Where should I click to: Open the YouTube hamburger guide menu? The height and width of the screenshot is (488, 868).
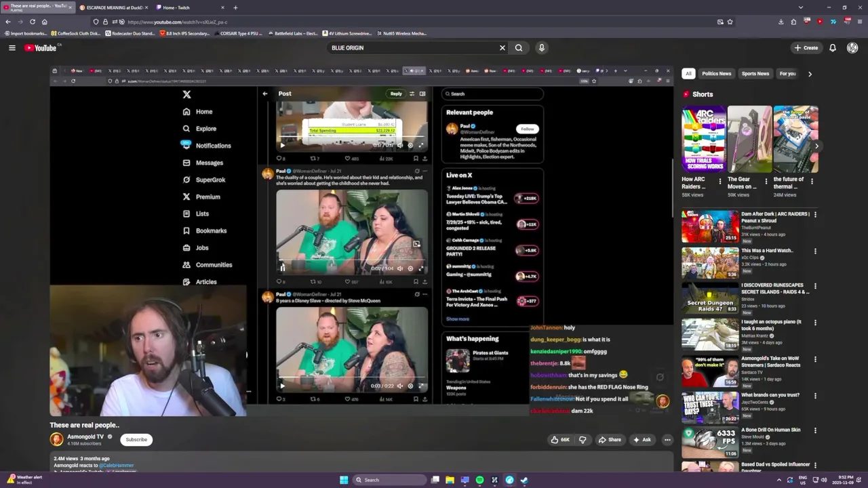point(12,47)
